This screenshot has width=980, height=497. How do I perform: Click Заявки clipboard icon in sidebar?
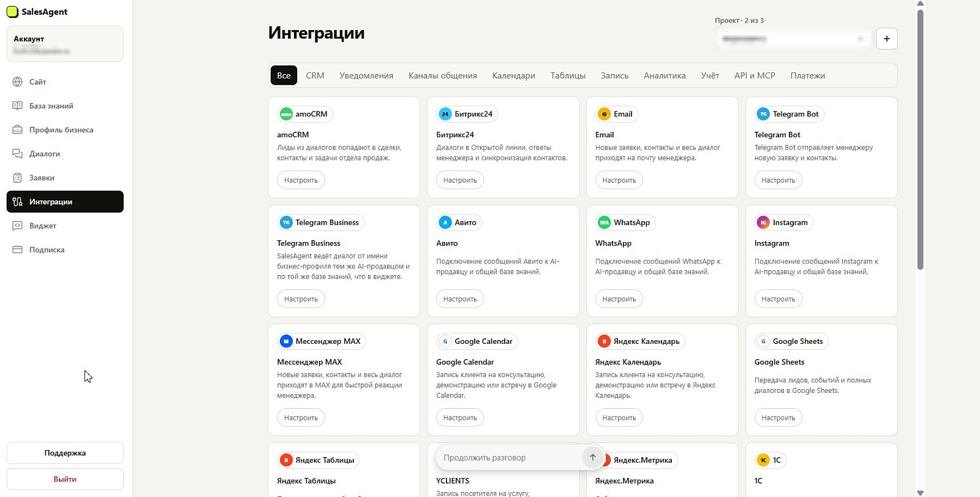click(x=18, y=177)
